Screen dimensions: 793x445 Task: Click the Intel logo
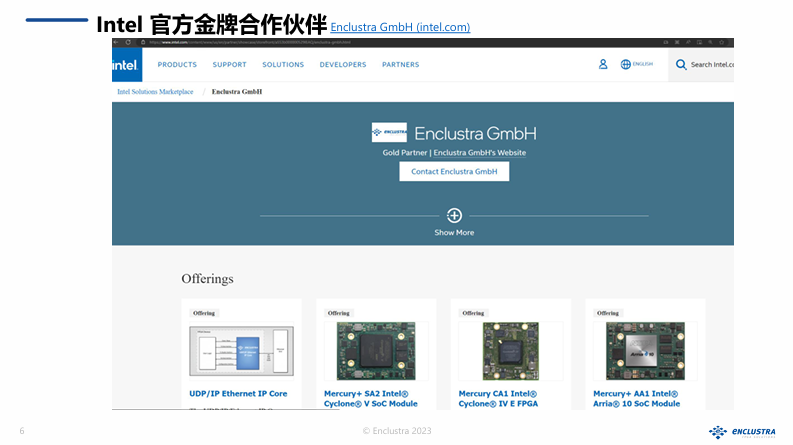[x=126, y=65]
